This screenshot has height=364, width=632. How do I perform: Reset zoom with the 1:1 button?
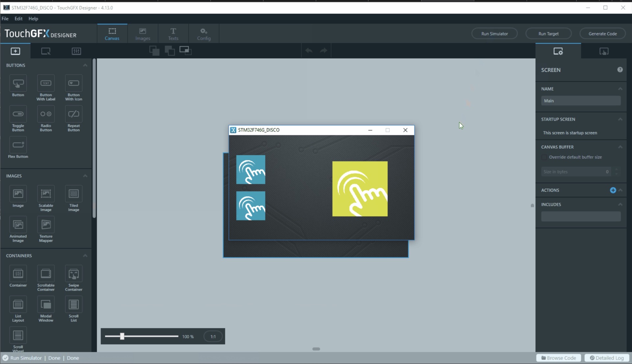click(x=213, y=336)
